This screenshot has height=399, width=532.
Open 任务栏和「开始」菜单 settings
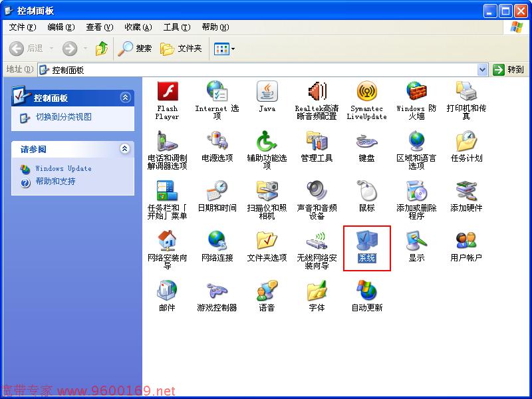168,200
